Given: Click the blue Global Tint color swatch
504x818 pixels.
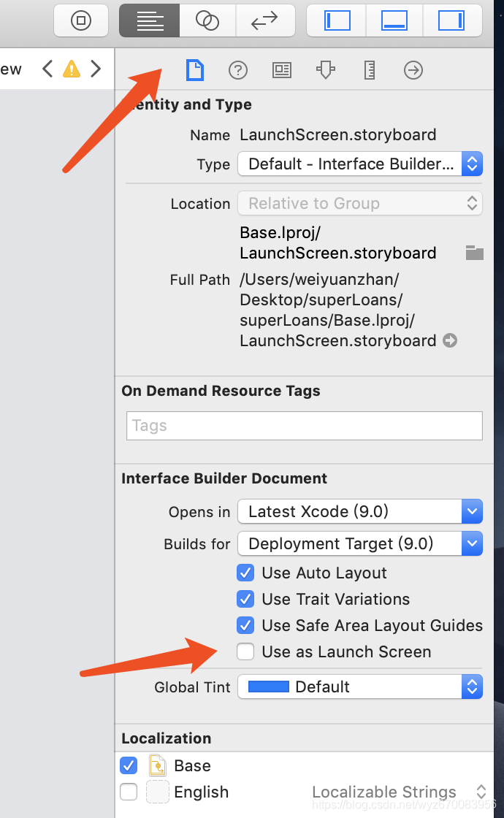Looking at the screenshot, I should (x=269, y=687).
